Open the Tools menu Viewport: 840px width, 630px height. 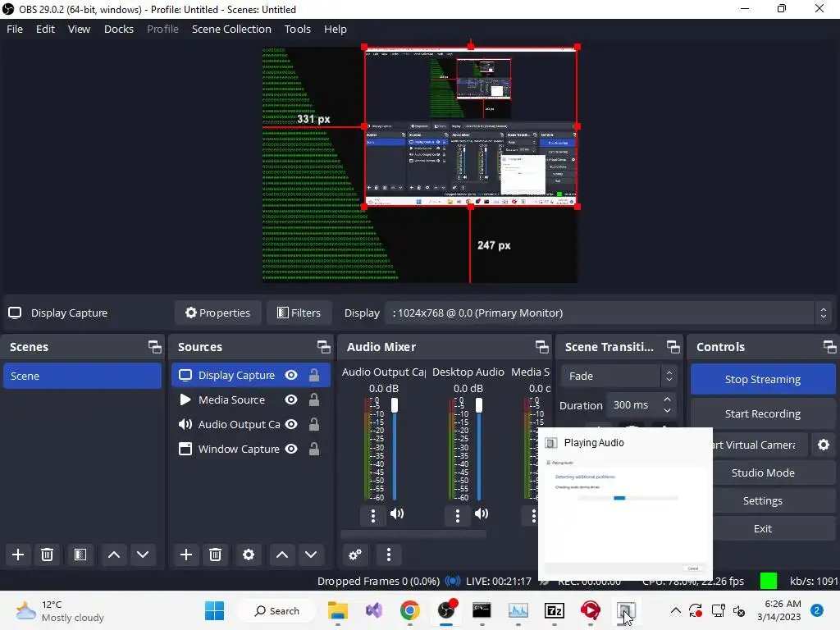tap(297, 29)
